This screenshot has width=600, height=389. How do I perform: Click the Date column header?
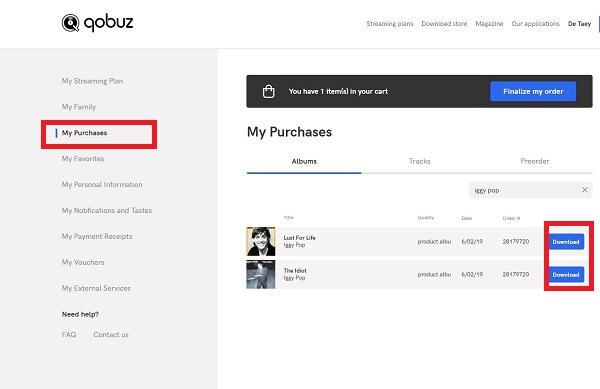[466, 218]
